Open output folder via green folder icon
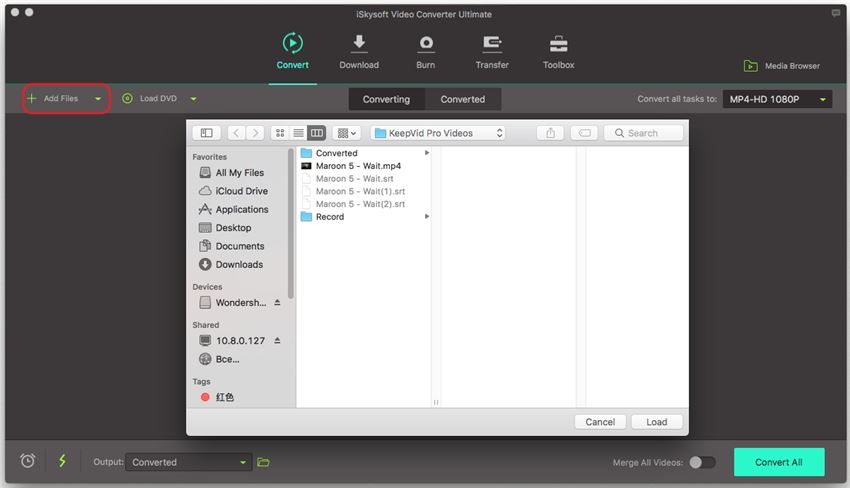 [x=264, y=462]
